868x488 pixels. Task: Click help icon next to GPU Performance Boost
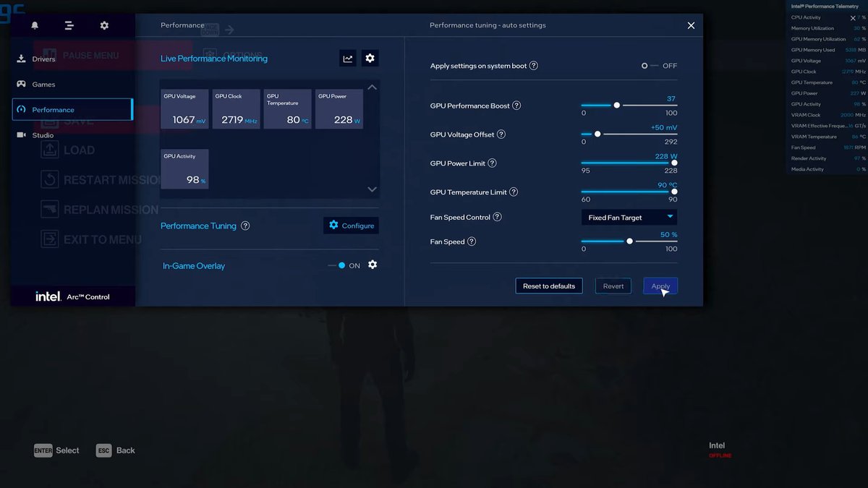(516, 106)
